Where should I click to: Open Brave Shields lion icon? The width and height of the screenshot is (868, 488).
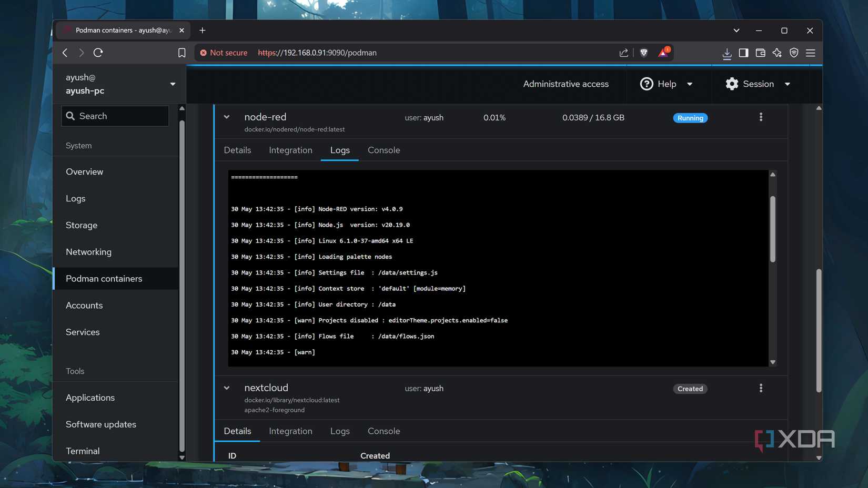[x=643, y=53]
